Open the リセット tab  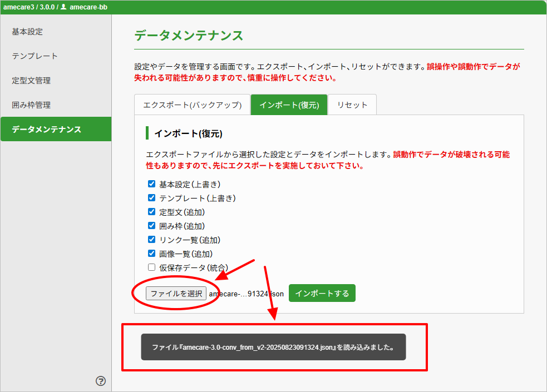352,105
